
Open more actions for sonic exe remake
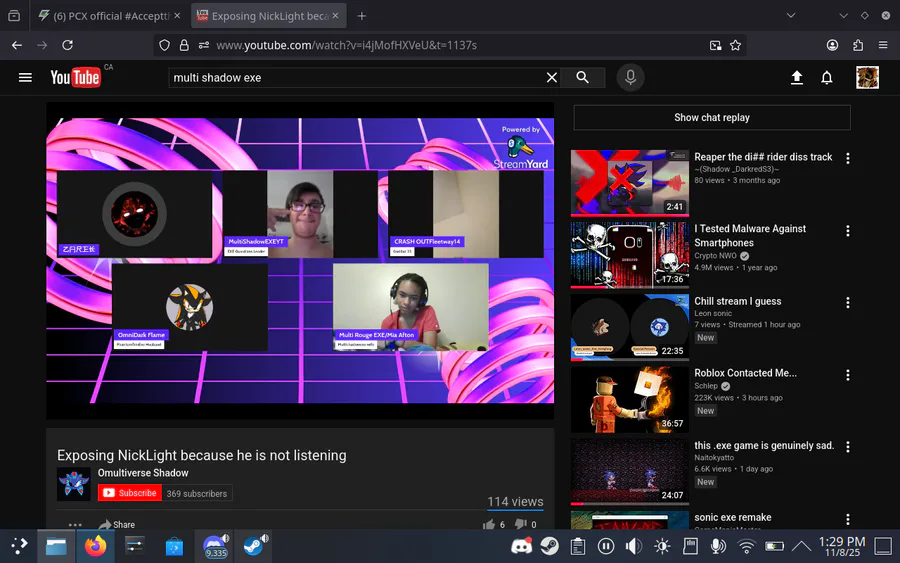pyautogui.click(x=848, y=519)
